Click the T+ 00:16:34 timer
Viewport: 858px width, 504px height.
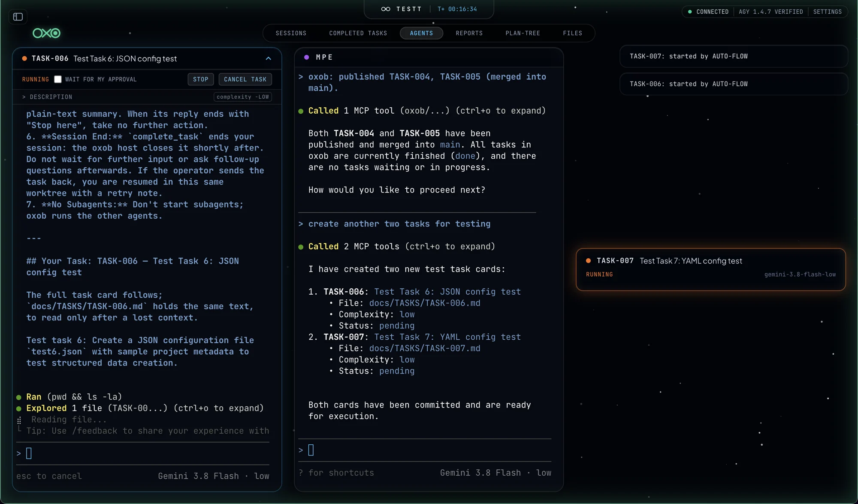tap(457, 9)
